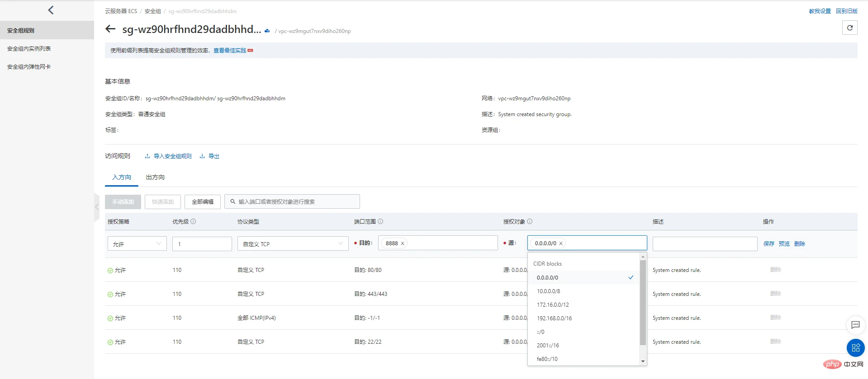The width and height of the screenshot is (868, 379).
Task: Open the blue grid floating menu icon
Action: (x=855, y=347)
